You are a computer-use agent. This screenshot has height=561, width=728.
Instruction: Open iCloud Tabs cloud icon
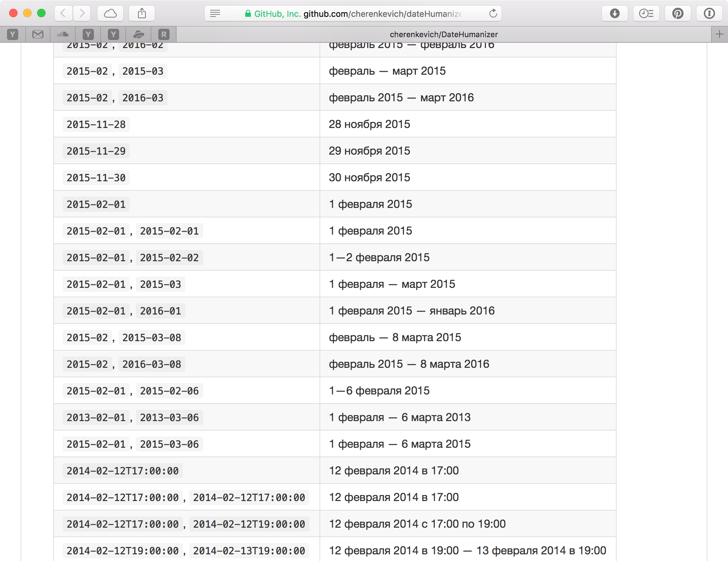[110, 13]
